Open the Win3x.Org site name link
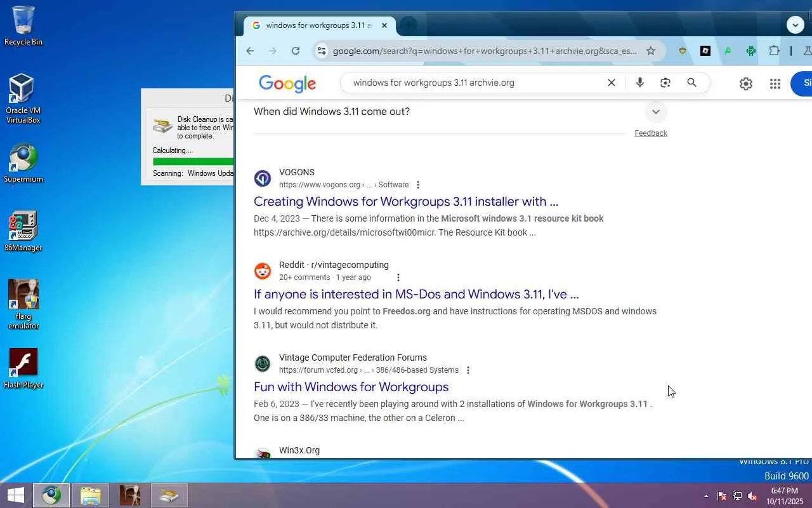Screen dimensions: 812x508 299,450
